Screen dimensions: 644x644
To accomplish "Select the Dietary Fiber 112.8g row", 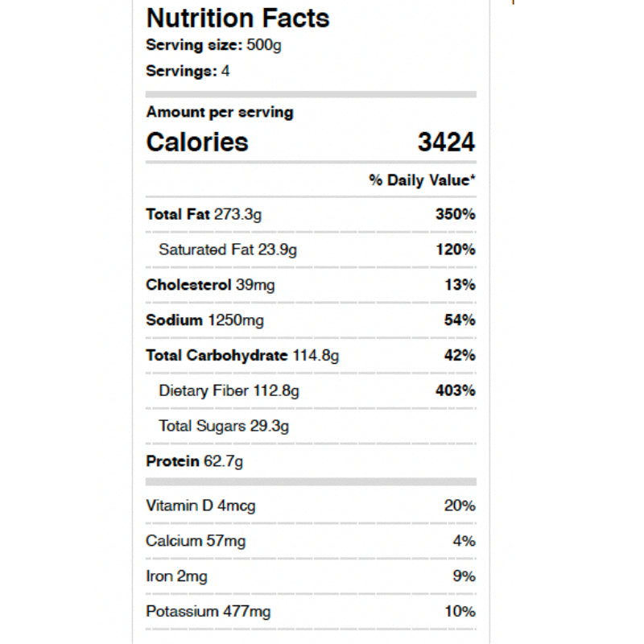I will (229, 391).
